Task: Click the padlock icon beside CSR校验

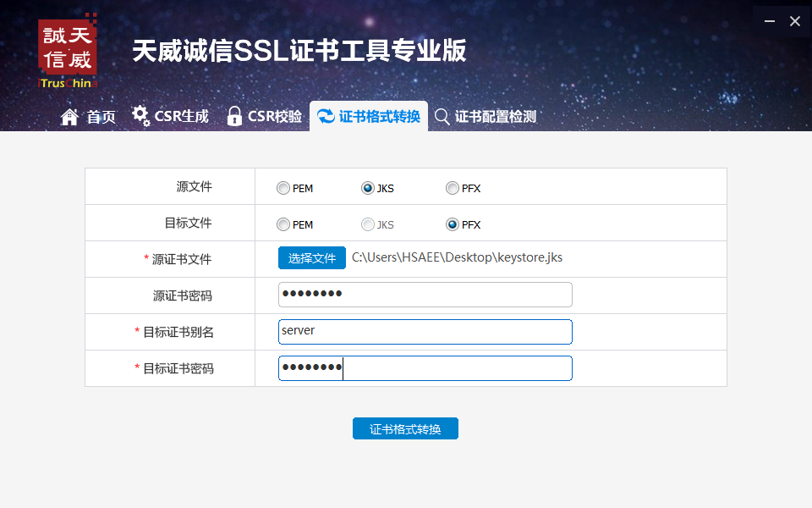Action: 234,116
